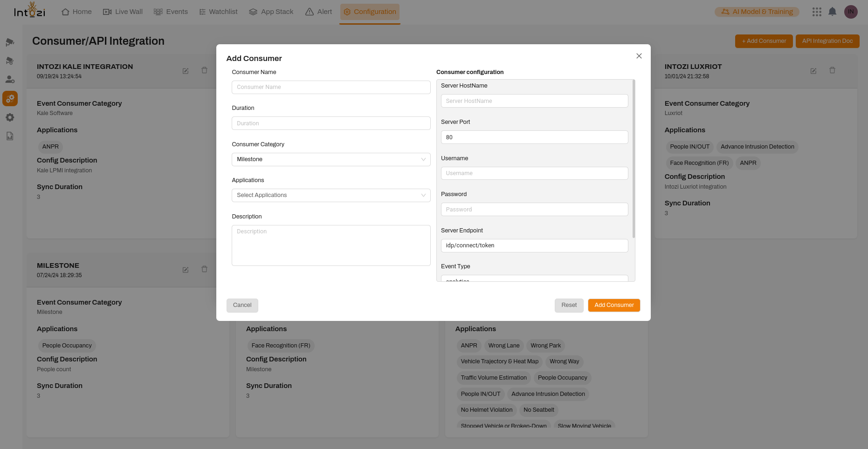Open the notifications bell
The image size is (868, 449).
point(833,12)
